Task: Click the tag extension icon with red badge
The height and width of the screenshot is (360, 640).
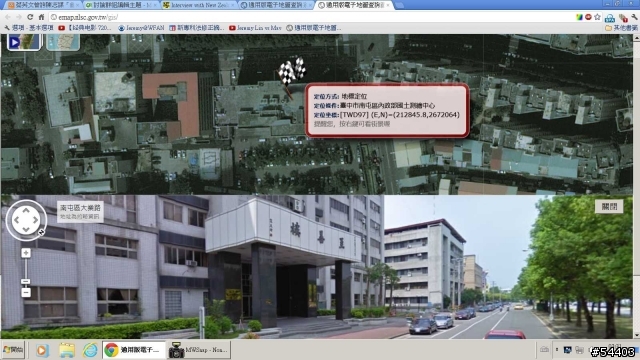Action: (623, 18)
